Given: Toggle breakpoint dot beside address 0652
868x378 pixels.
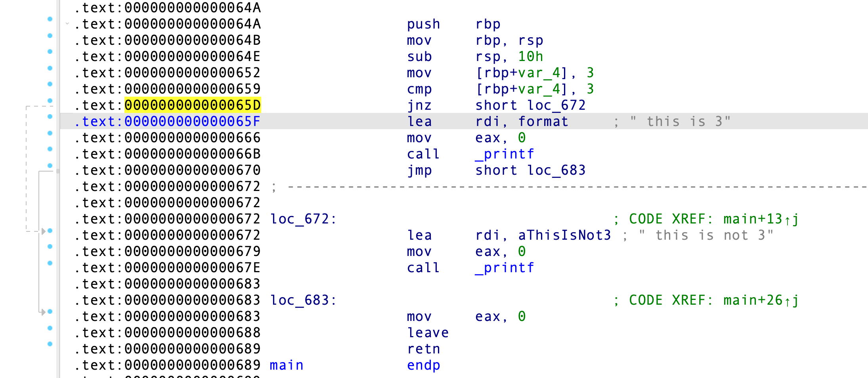Looking at the screenshot, I should [x=50, y=68].
